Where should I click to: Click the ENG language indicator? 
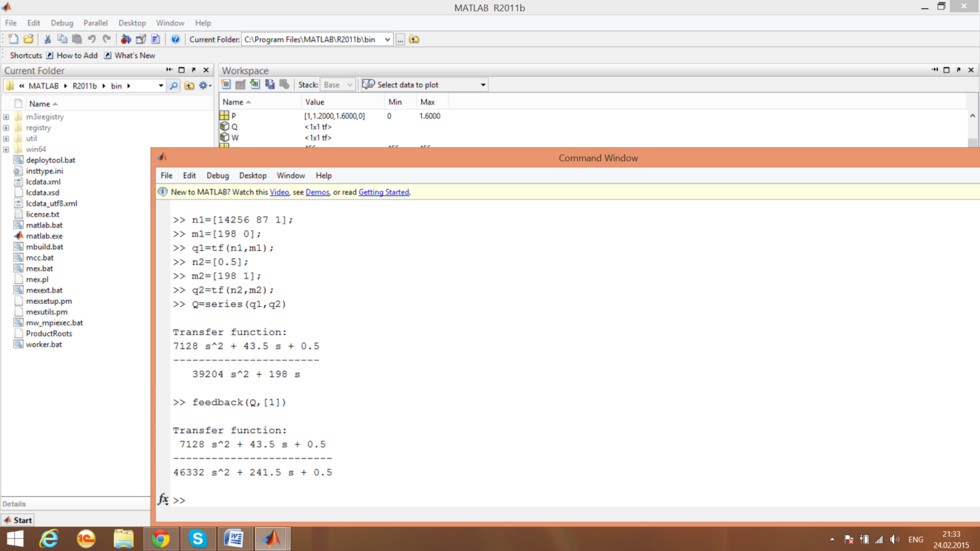pyautogui.click(x=916, y=539)
